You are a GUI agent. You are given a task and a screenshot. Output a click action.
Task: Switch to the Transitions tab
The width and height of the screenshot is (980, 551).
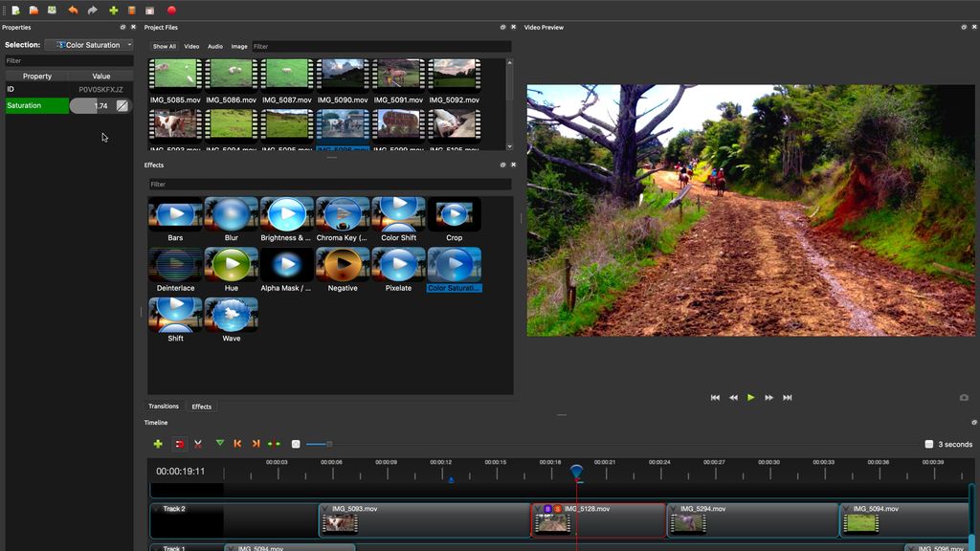coord(163,406)
